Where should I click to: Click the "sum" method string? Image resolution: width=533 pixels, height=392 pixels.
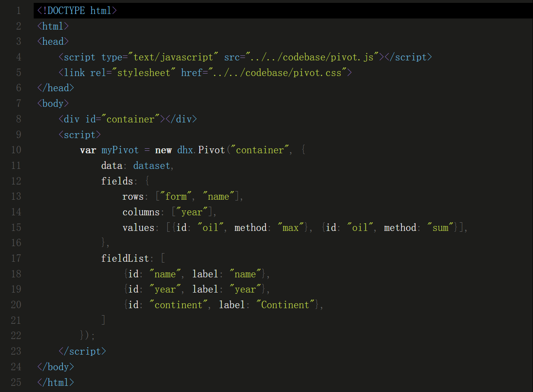pyautogui.click(x=440, y=228)
